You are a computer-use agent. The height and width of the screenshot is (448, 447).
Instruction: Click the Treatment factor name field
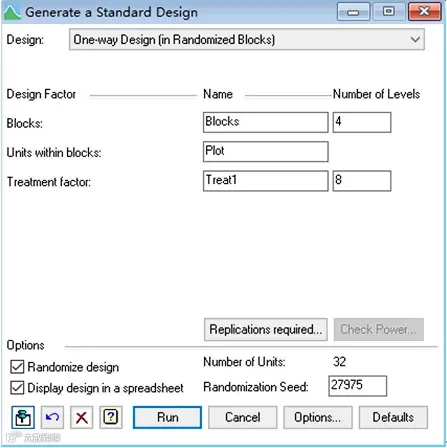click(266, 181)
